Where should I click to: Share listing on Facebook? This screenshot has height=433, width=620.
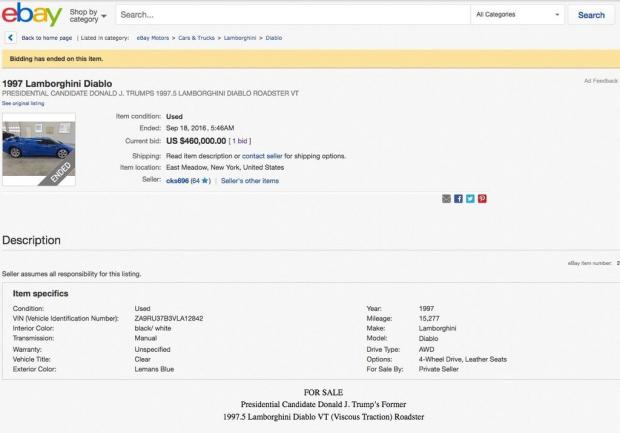click(x=458, y=199)
